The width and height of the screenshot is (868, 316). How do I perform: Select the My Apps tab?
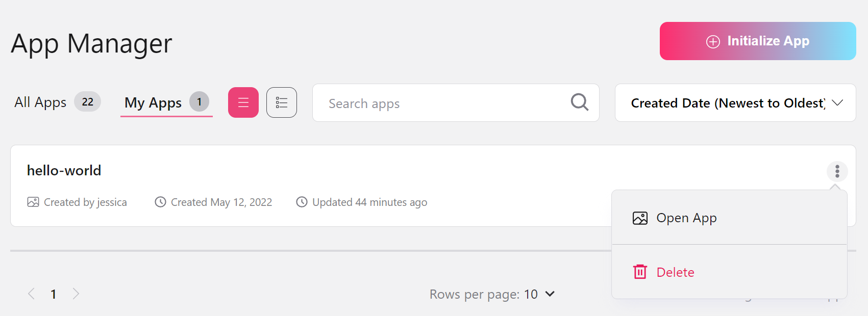point(153,102)
